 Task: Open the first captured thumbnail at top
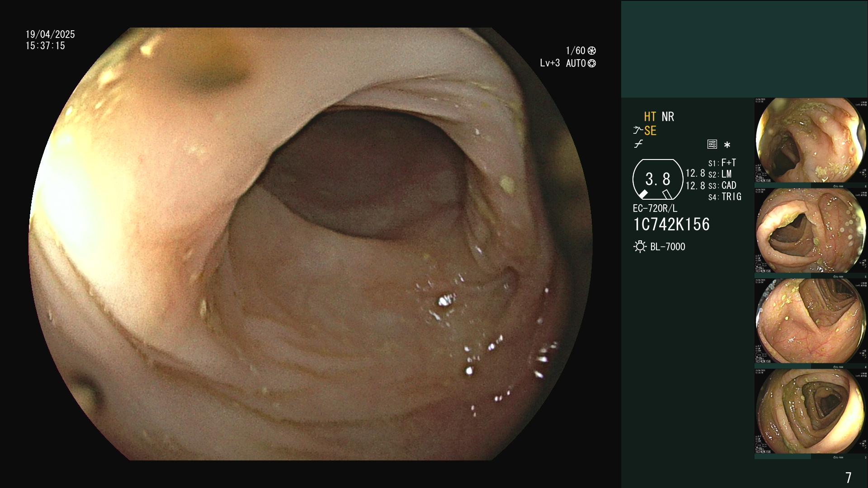coord(811,141)
